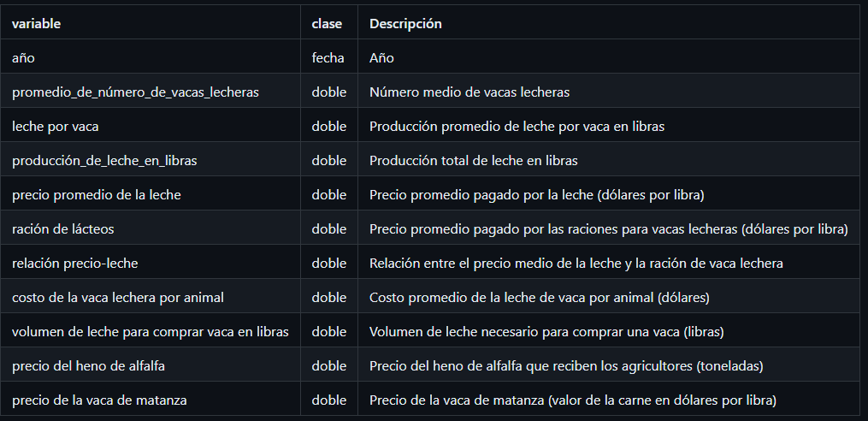Select 'volumen de leche para comprar vaca en libras'

pos(151,332)
